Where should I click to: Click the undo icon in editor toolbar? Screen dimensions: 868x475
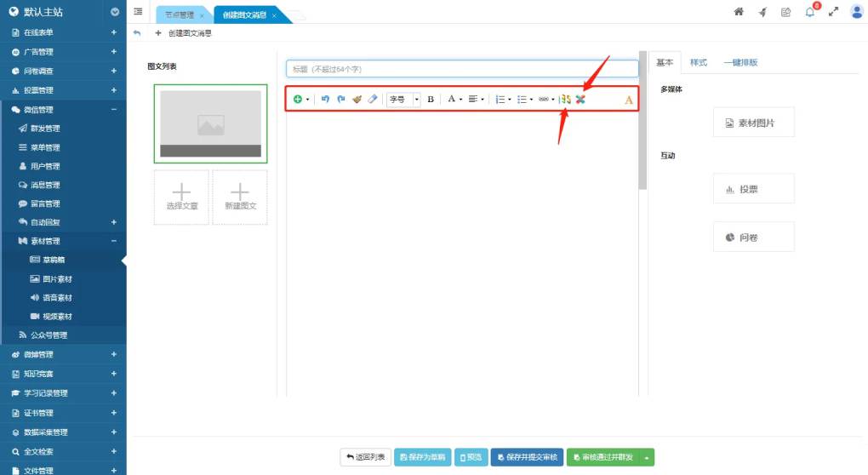point(325,100)
